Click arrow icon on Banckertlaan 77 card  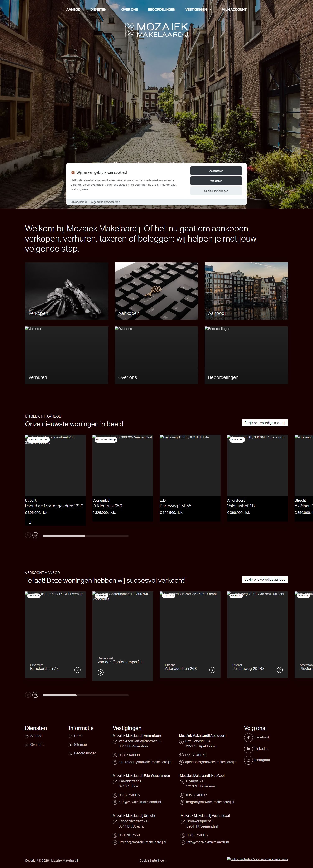tap(77, 670)
